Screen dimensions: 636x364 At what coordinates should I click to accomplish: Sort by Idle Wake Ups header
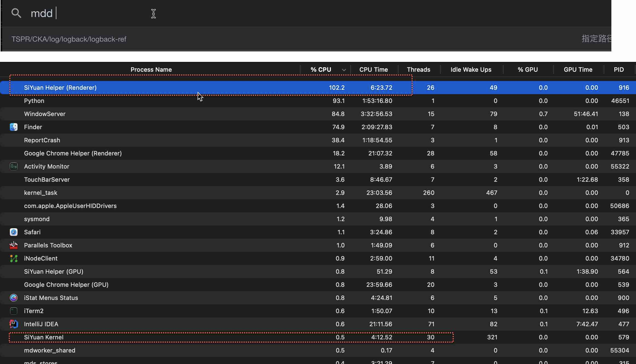471,70
